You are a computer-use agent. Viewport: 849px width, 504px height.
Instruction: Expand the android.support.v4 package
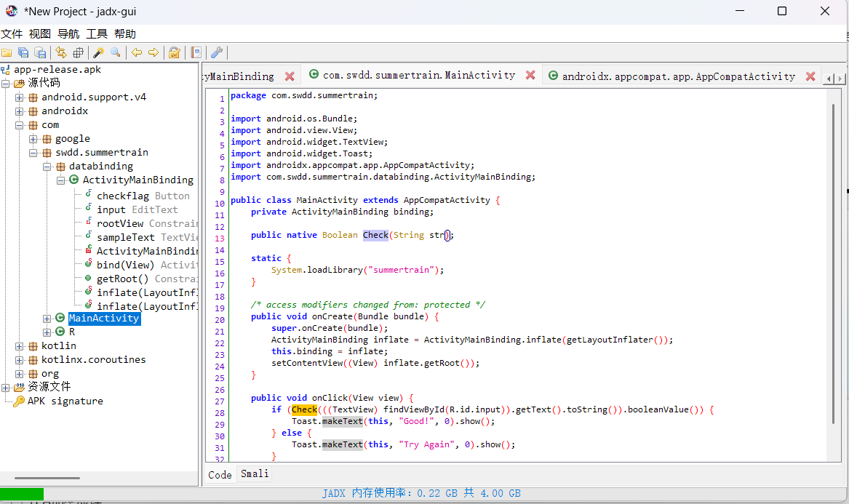click(20, 97)
